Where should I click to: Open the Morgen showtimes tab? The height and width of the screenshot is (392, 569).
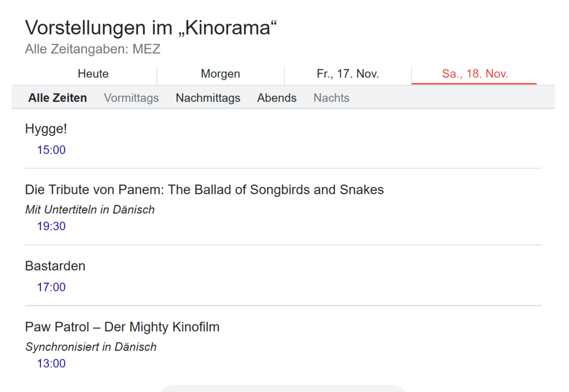point(220,74)
